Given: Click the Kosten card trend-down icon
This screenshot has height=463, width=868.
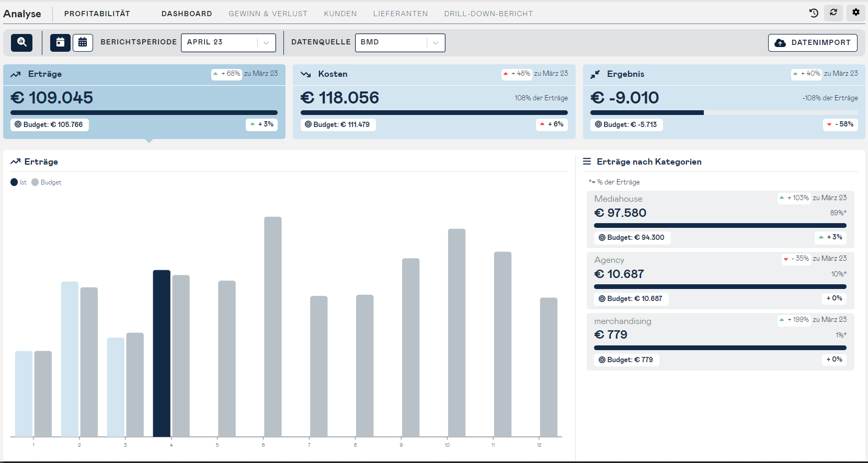Looking at the screenshot, I should point(306,74).
